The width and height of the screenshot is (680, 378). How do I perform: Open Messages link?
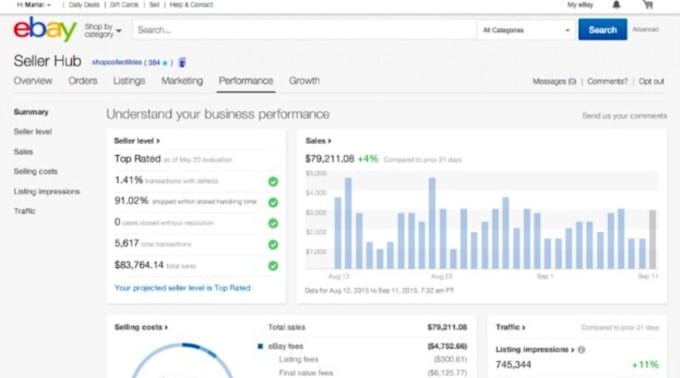pos(554,81)
